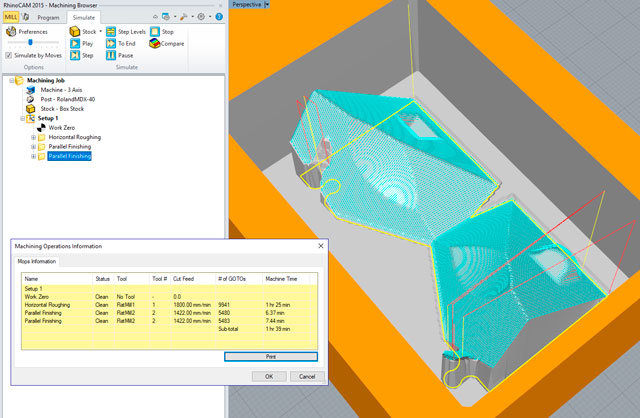Select the Simulate tab
This screenshot has width=640, height=418.
(84, 18)
